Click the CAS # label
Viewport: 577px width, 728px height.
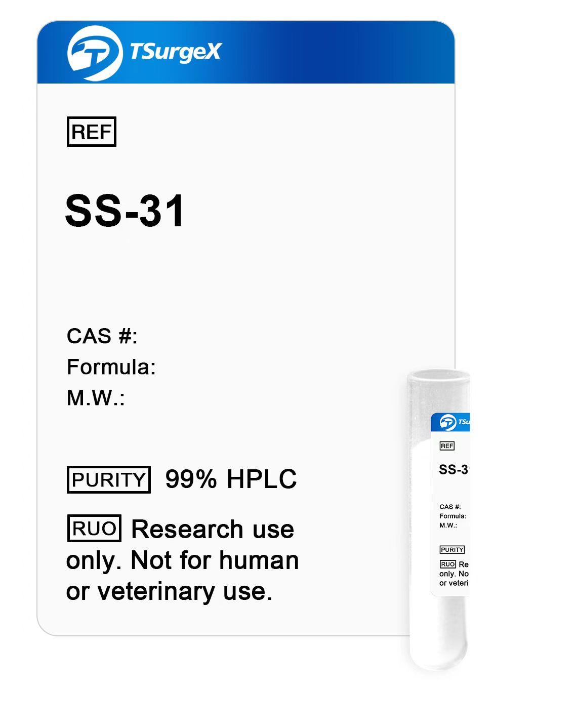[102, 336]
